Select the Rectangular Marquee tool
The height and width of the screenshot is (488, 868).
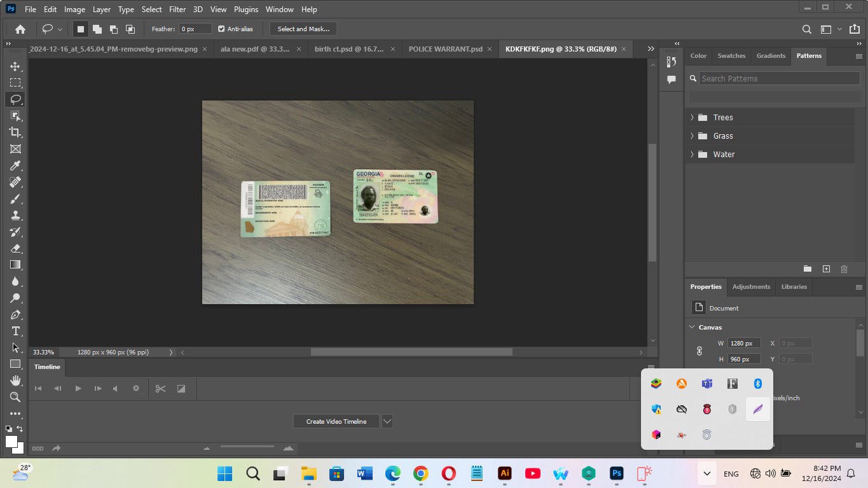tap(15, 83)
